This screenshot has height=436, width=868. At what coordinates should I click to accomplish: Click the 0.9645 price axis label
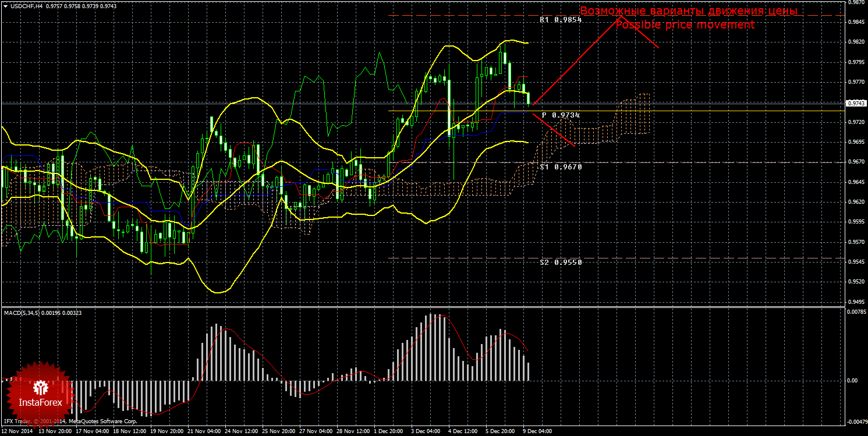pyautogui.click(x=855, y=182)
